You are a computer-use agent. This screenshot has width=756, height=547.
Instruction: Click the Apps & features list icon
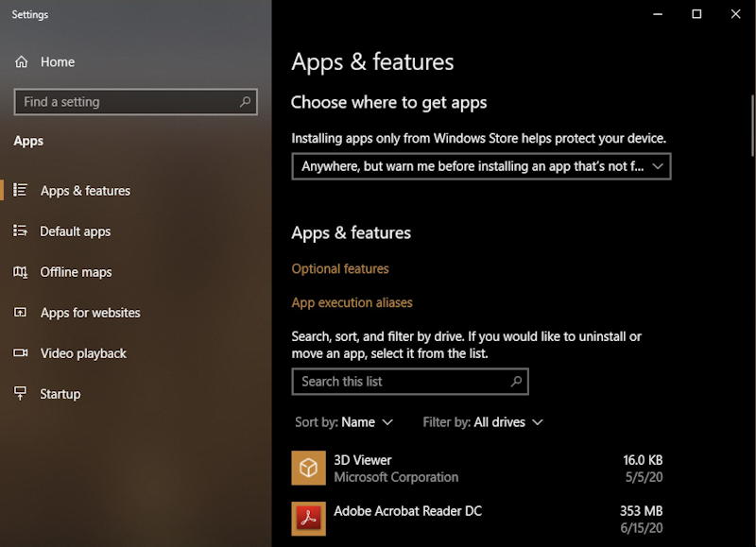click(x=20, y=190)
